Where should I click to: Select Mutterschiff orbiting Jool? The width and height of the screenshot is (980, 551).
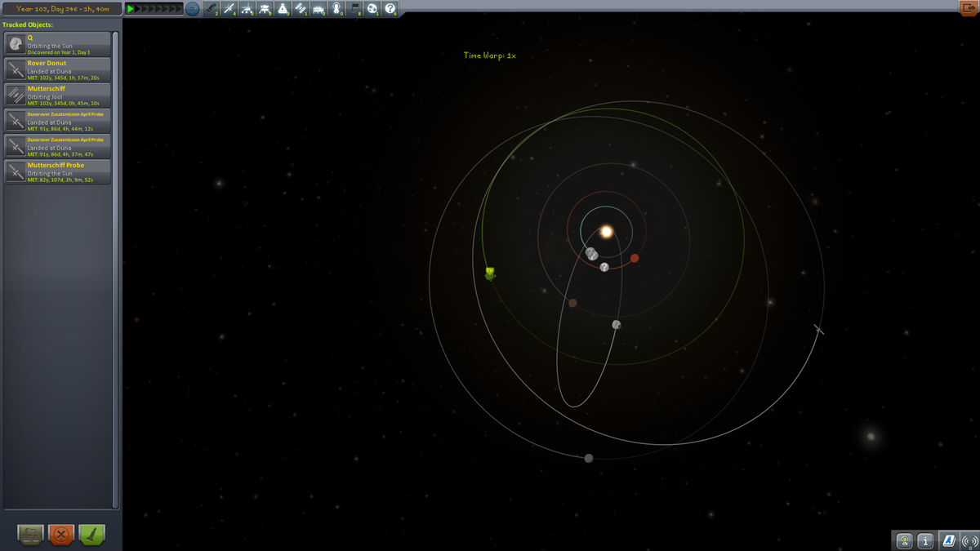57,95
